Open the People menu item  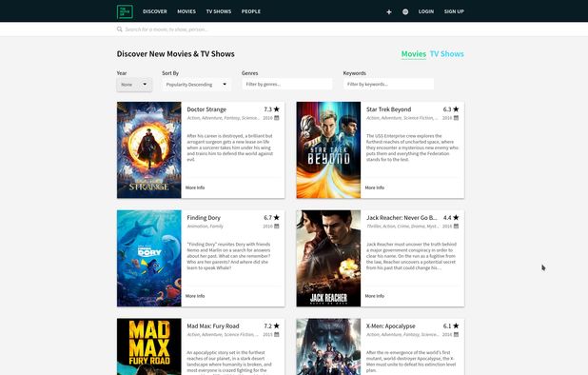251,11
